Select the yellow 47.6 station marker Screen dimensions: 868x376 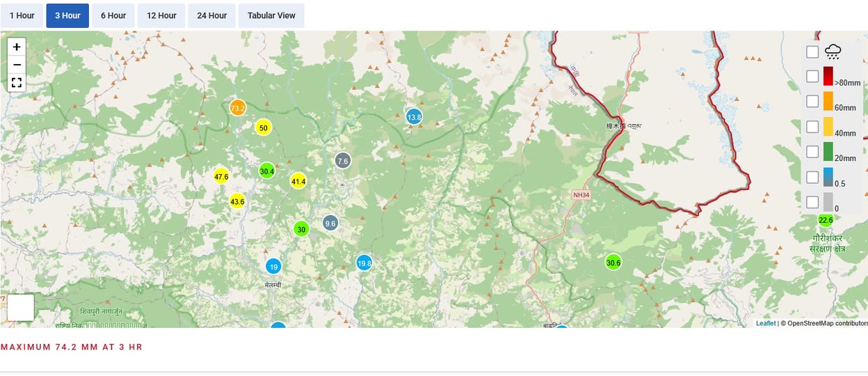tap(222, 177)
